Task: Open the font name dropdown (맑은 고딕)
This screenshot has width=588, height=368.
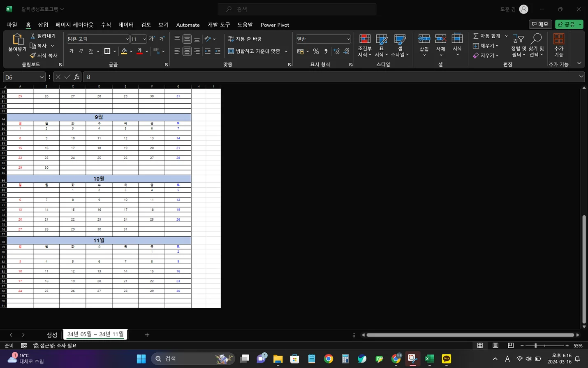Action: (127, 39)
